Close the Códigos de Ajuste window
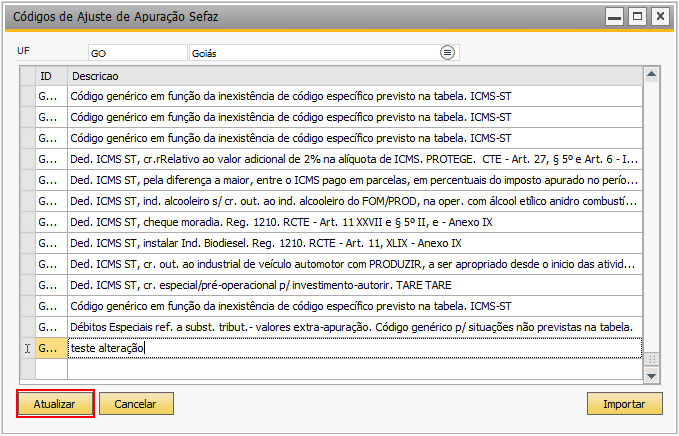The image size is (679, 436). click(660, 17)
